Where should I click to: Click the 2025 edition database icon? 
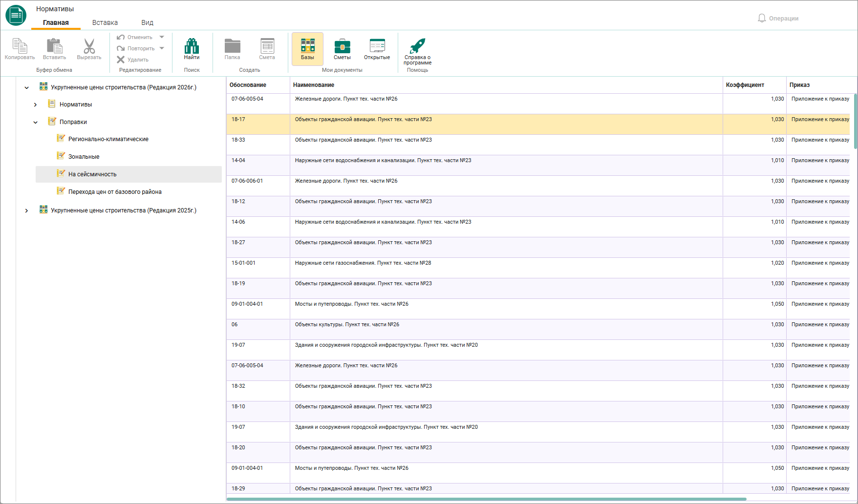pos(43,210)
